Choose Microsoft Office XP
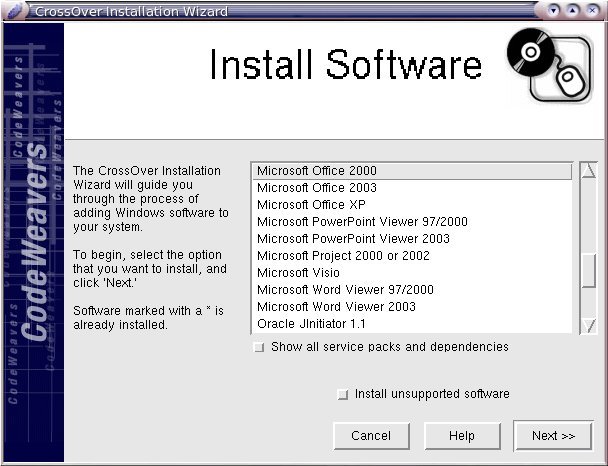This screenshot has height=466, width=608. pos(412,205)
